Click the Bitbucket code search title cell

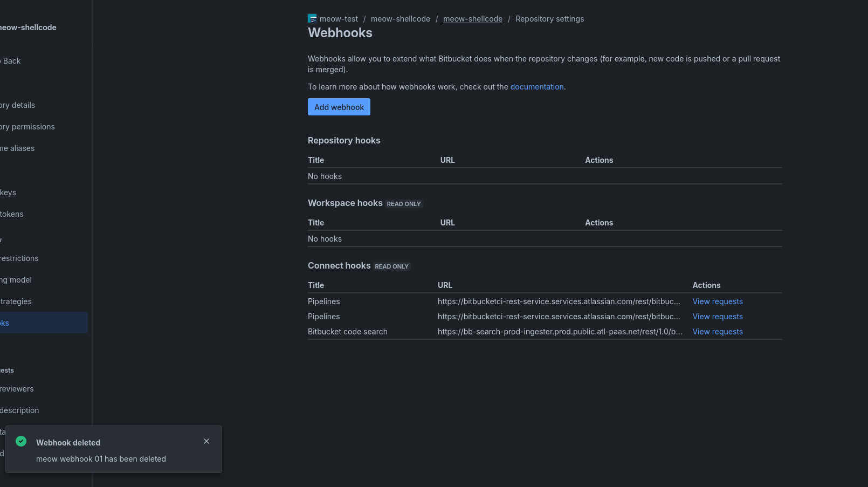pos(348,332)
